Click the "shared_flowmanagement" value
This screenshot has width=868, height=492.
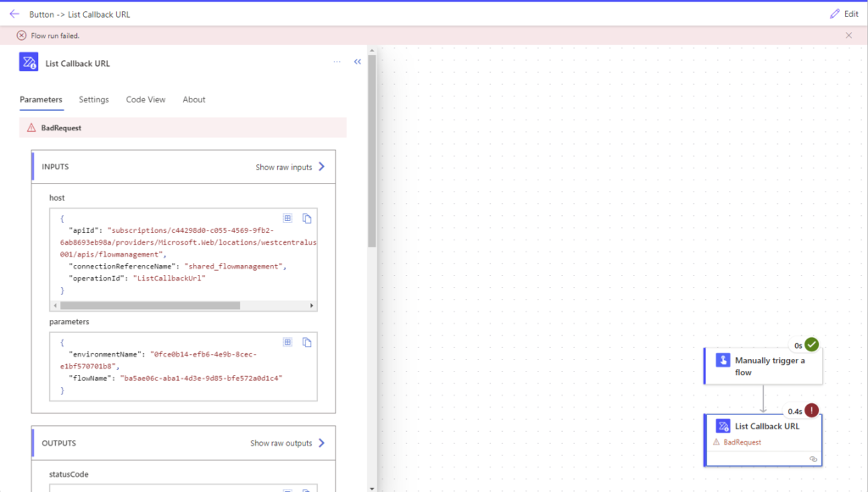click(233, 267)
